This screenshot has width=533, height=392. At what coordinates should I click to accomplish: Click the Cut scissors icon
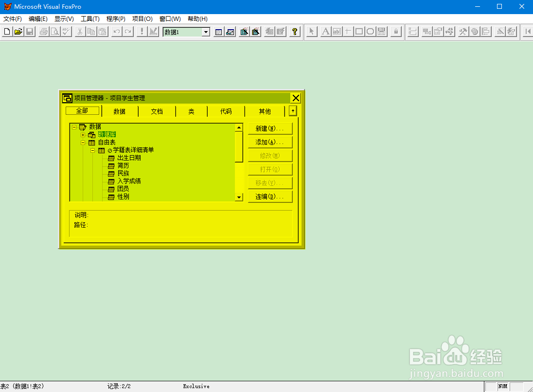click(x=80, y=32)
